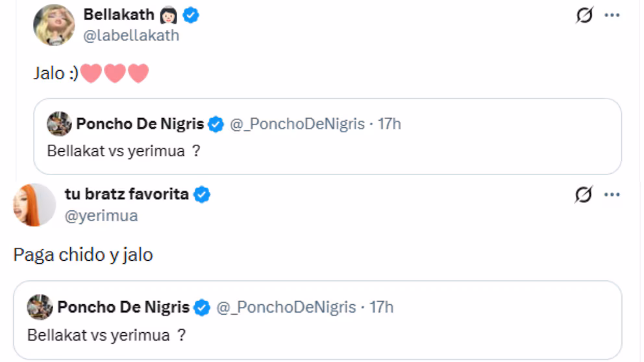The width and height of the screenshot is (644, 362).
Task: Click tu bratz favorita display name
Action: 127,194
